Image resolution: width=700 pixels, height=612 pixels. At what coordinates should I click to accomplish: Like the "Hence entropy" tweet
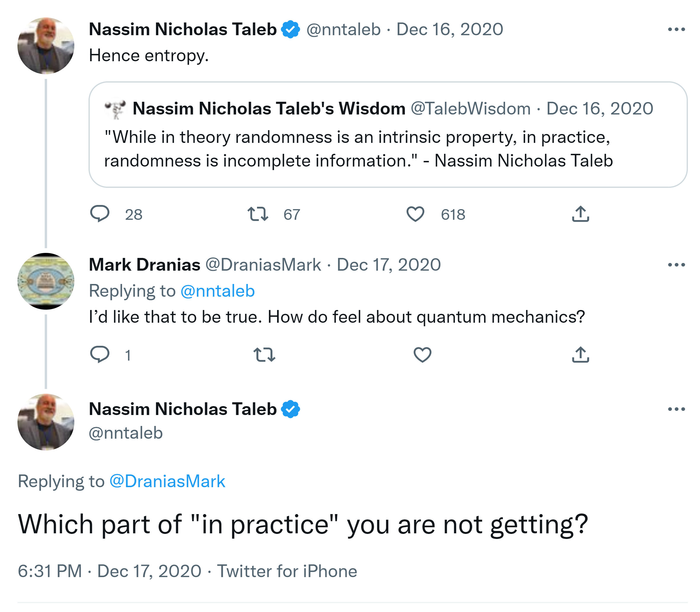coord(415,214)
